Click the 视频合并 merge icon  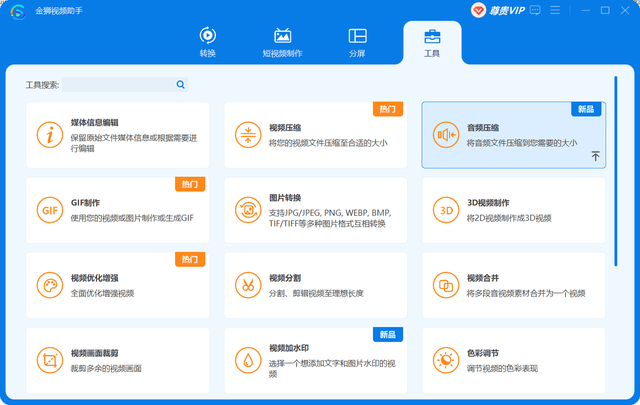click(446, 285)
